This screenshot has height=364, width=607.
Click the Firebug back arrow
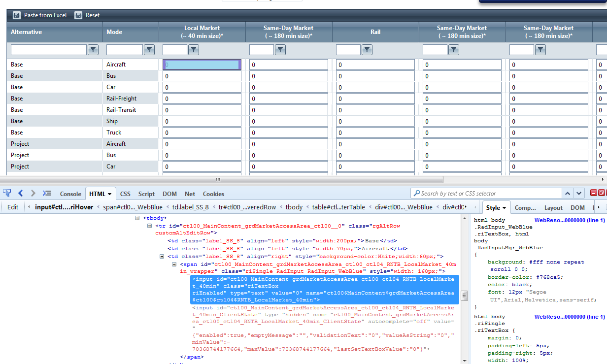pos(21,193)
